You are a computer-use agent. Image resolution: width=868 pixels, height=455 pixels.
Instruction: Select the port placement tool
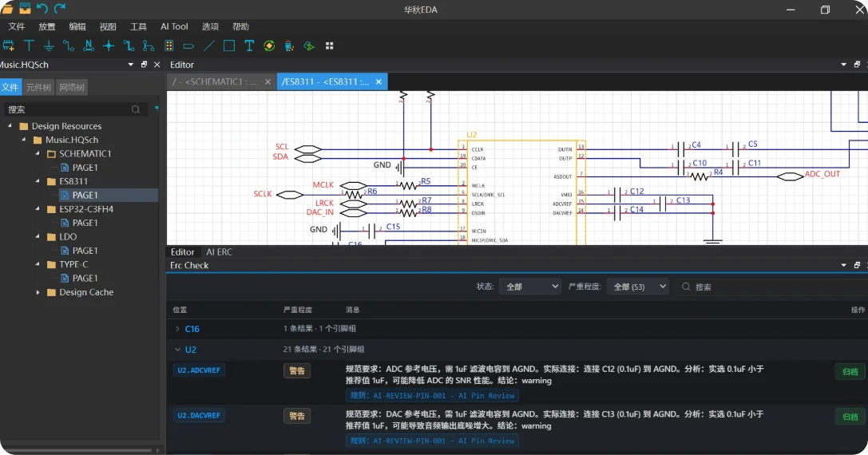point(188,46)
